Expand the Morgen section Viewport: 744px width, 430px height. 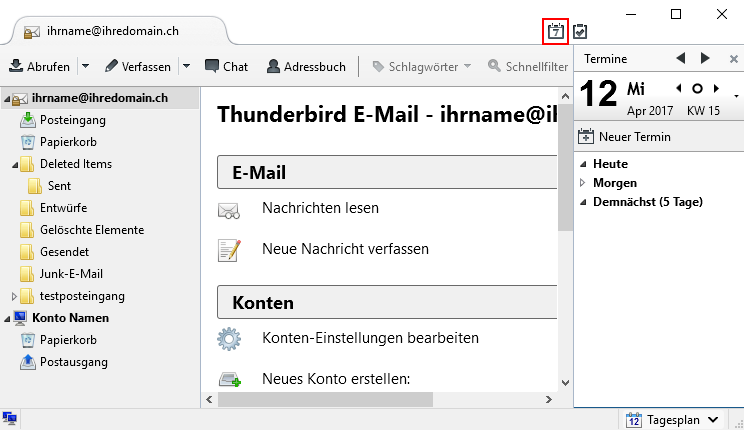click(583, 183)
